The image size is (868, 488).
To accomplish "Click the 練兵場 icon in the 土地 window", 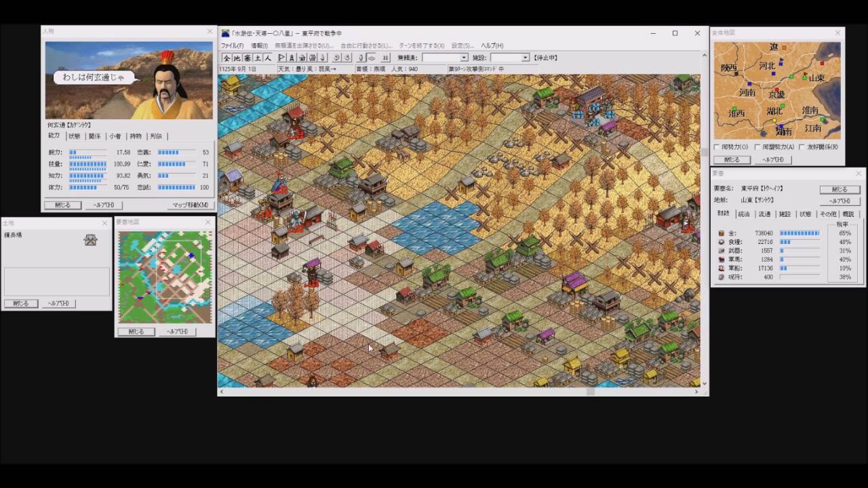I will pos(90,239).
